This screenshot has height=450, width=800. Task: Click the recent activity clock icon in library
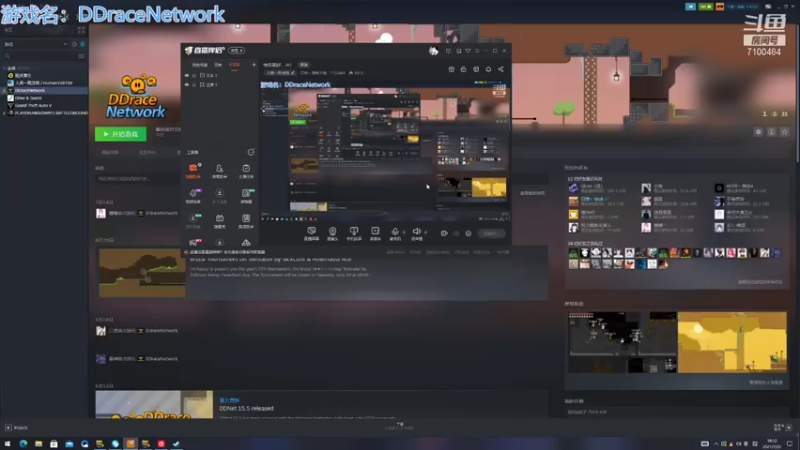74,44
